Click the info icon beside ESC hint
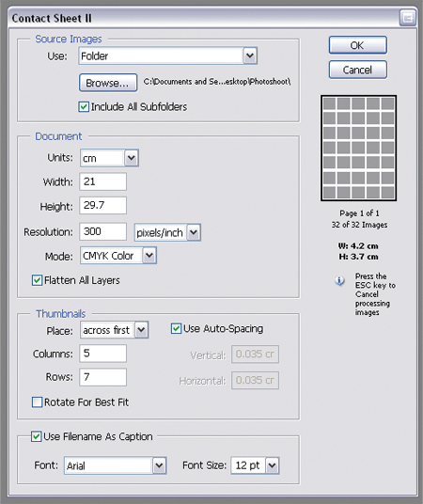Viewport: 423px width, 504px height. pos(339,281)
